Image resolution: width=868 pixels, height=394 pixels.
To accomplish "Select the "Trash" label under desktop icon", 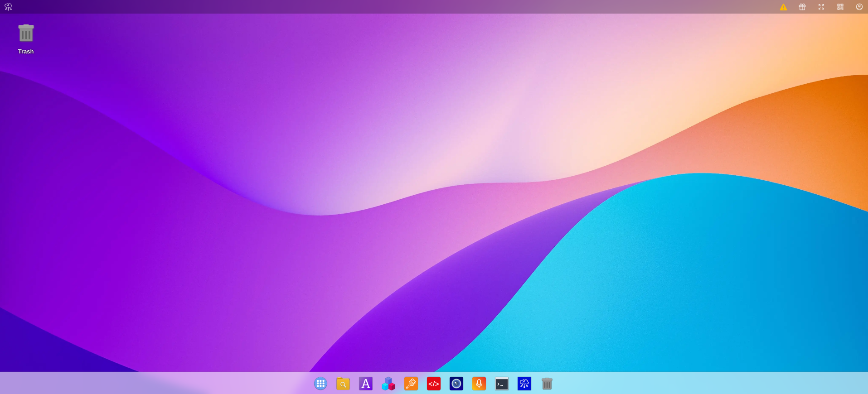I will (26, 52).
